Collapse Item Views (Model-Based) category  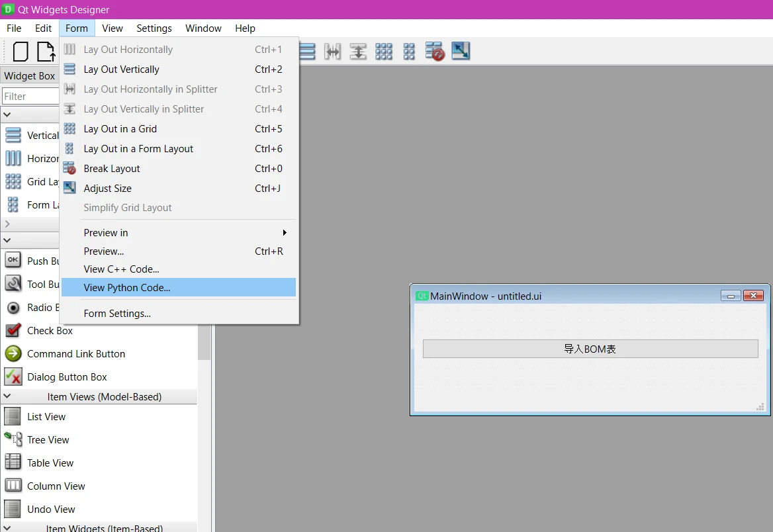pyautogui.click(x=7, y=396)
